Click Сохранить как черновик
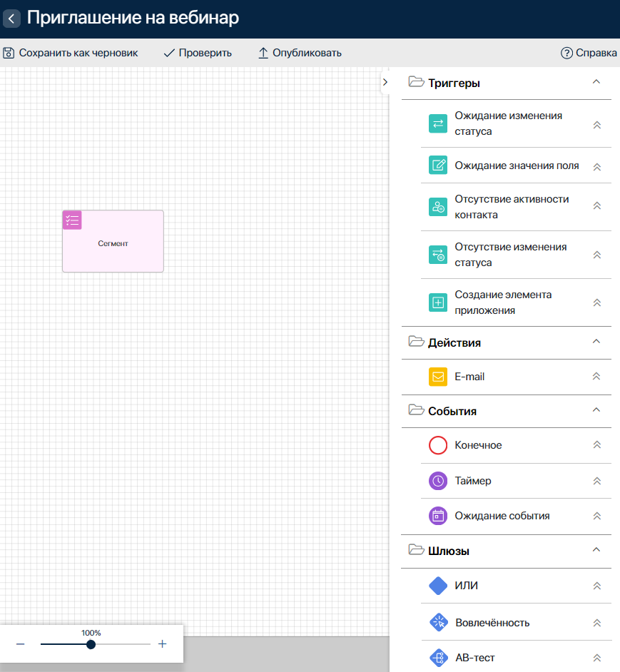Screen dimensions: 620x672 pos(71,53)
